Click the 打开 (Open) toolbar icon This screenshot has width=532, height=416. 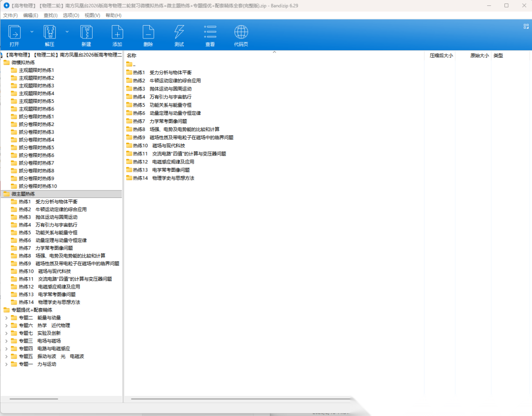15,33
